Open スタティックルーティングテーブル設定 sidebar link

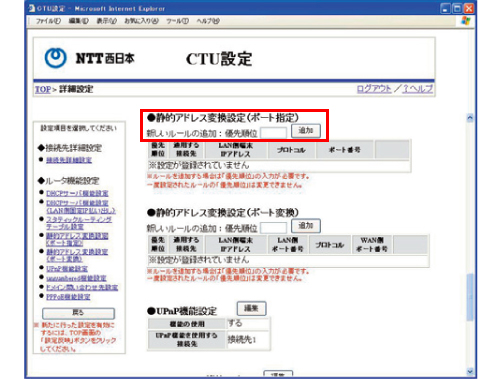coord(79,223)
